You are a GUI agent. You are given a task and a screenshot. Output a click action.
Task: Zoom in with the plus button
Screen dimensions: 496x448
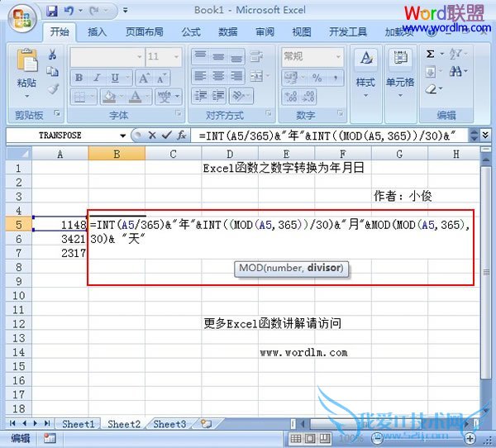click(x=470, y=439)
